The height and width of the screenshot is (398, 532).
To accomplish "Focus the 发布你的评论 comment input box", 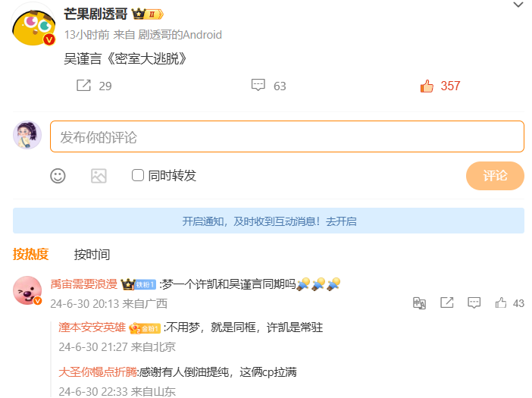I will coord(287,136).
